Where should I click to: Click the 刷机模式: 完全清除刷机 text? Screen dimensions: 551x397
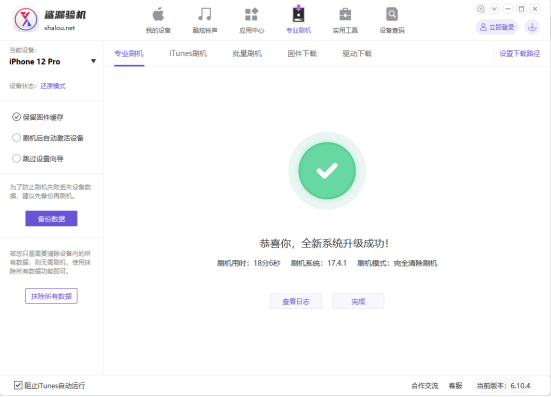click(397, 263)
